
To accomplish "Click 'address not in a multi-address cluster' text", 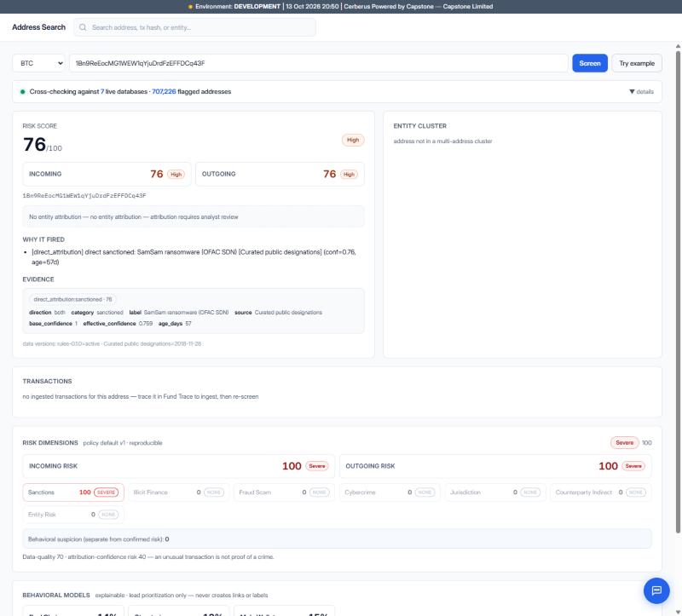I will [442, 141].
